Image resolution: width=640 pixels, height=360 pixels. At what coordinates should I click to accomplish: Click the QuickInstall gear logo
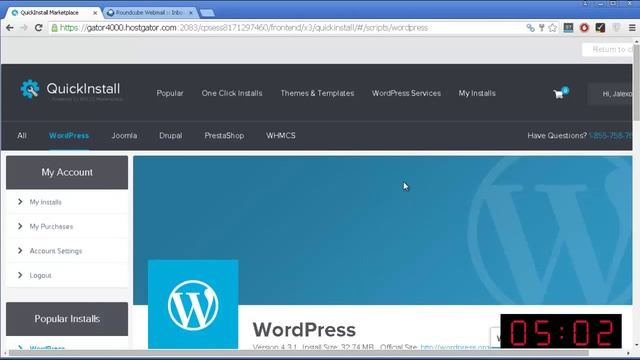point(30,89)
